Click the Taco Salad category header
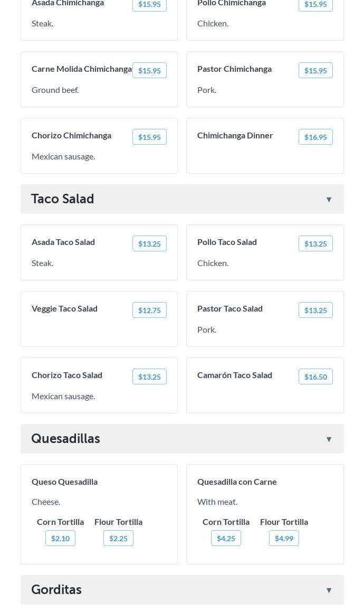Image resolution: width=364 pixels, height=612 pixels. (63, 199)
